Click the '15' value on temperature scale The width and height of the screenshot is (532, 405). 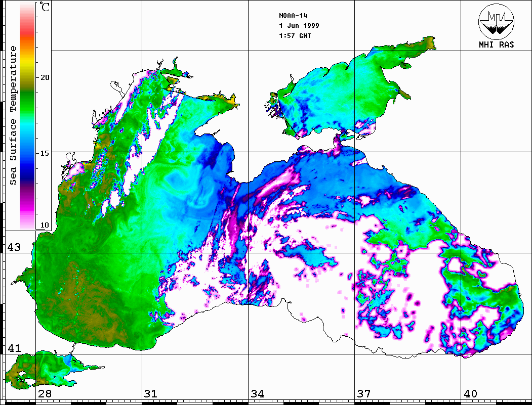[45, 153]
